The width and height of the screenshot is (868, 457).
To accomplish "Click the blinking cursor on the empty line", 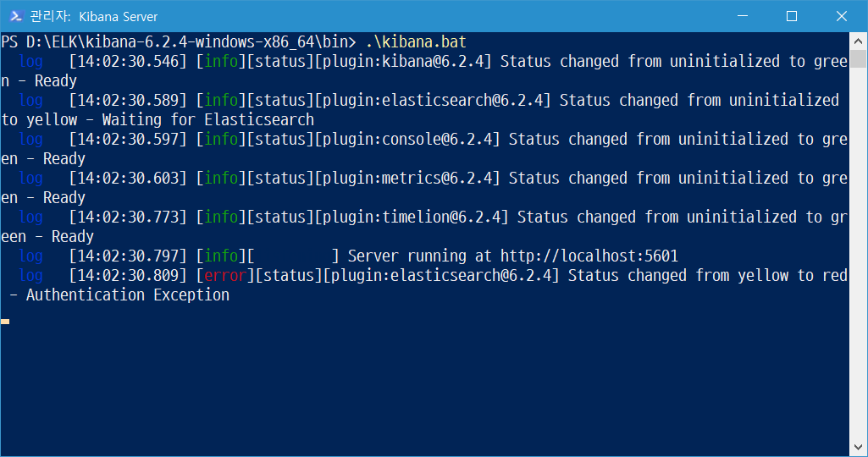I will tap(5, 322).
